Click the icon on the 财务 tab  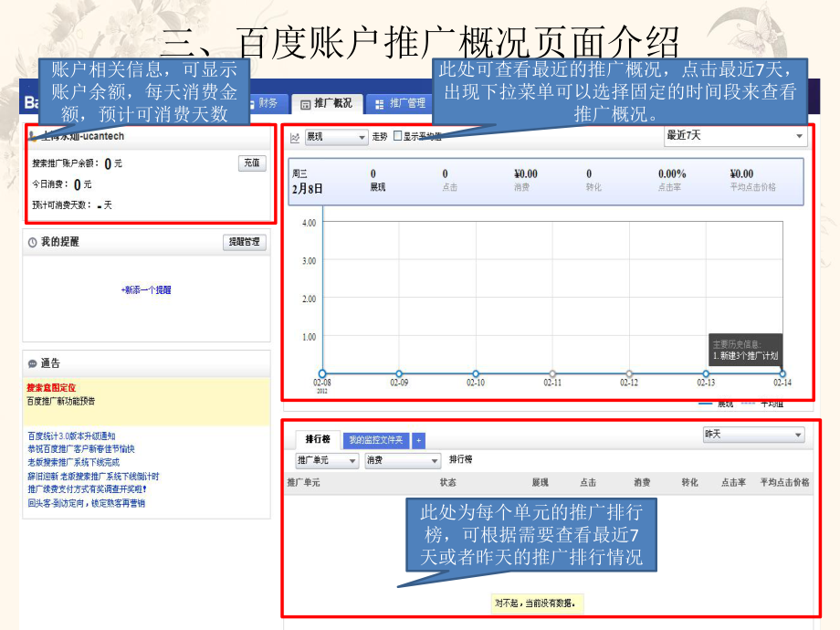pos(253,103)
